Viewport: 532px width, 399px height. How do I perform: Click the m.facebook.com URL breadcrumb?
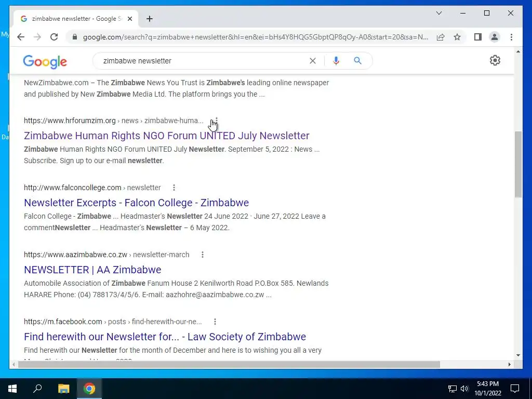pos(113,322)
